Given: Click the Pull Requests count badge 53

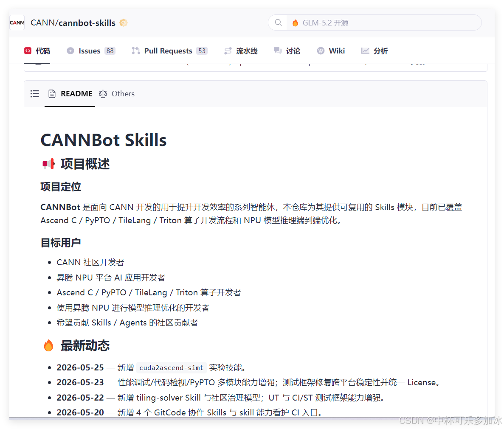Looking at the screenshot, I should tap(202, 51).
